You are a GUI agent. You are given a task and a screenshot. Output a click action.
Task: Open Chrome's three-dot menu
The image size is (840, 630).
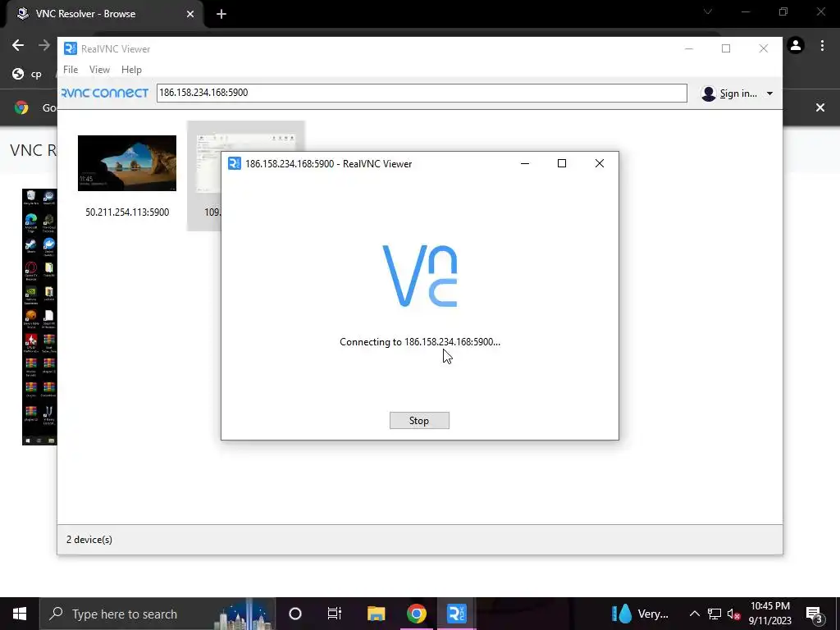click(x=822, y=46)
